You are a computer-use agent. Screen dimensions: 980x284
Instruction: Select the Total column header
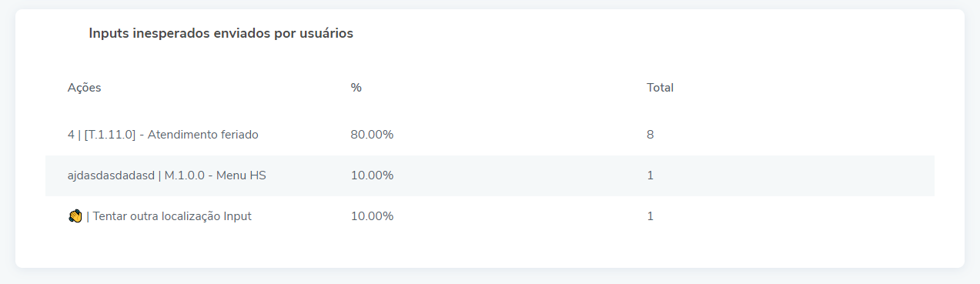[660, 88]
